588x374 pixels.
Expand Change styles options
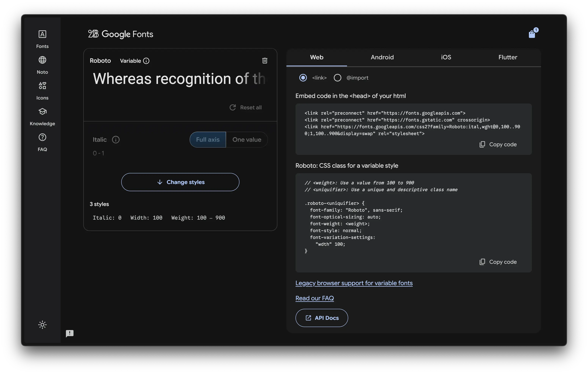point(180,182)
